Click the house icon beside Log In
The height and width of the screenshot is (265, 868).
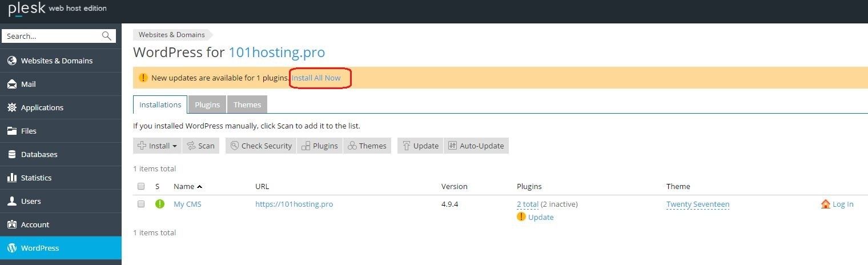(825, 204)
